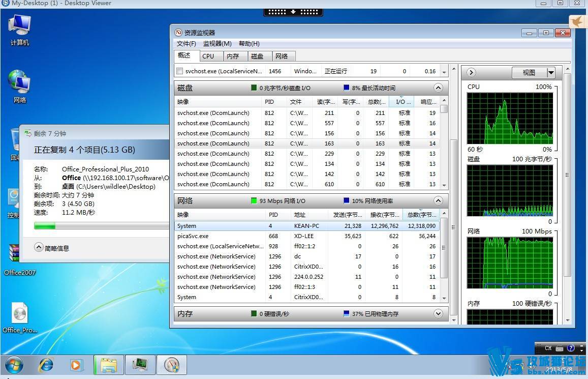588x379 pixels.
Task: Open the 计算机 desktop icon
Action: 20,30
